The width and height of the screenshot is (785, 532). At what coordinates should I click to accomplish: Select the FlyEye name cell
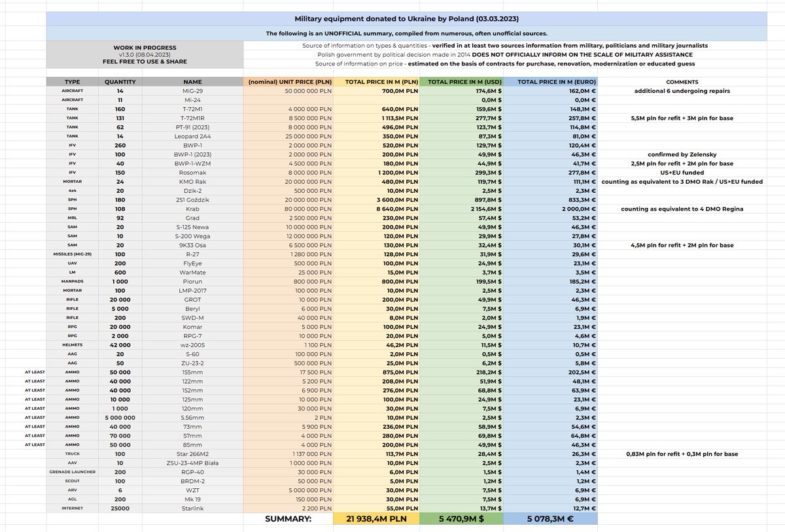192,263
